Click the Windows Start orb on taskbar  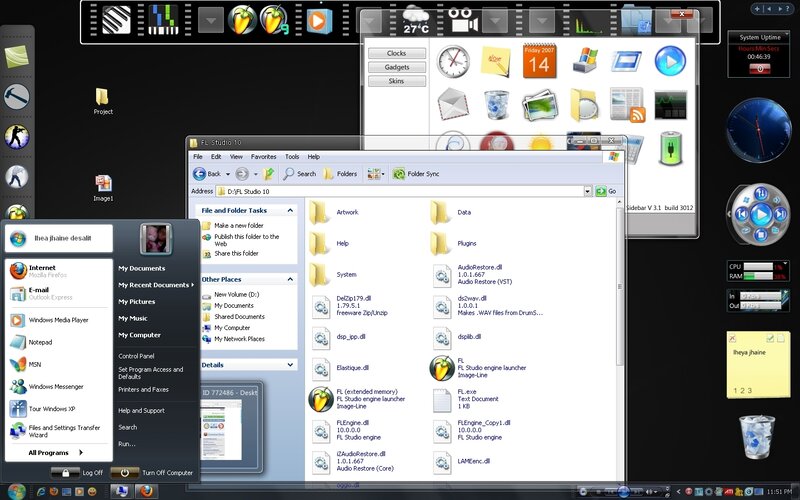pos(16,491)
